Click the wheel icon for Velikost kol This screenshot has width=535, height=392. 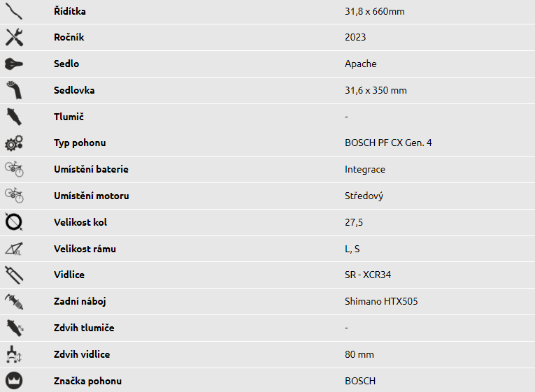[x=14, y=222]
